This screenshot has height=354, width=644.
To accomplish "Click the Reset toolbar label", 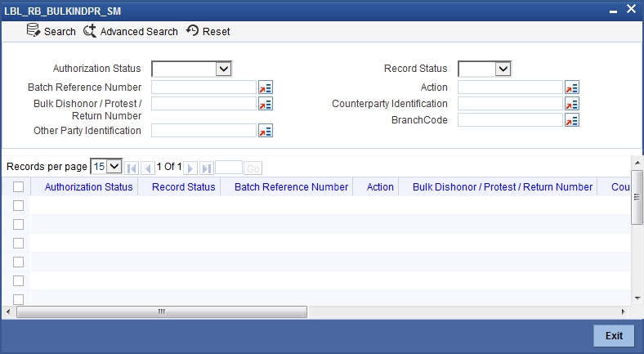I will click(x=217, y=32).
